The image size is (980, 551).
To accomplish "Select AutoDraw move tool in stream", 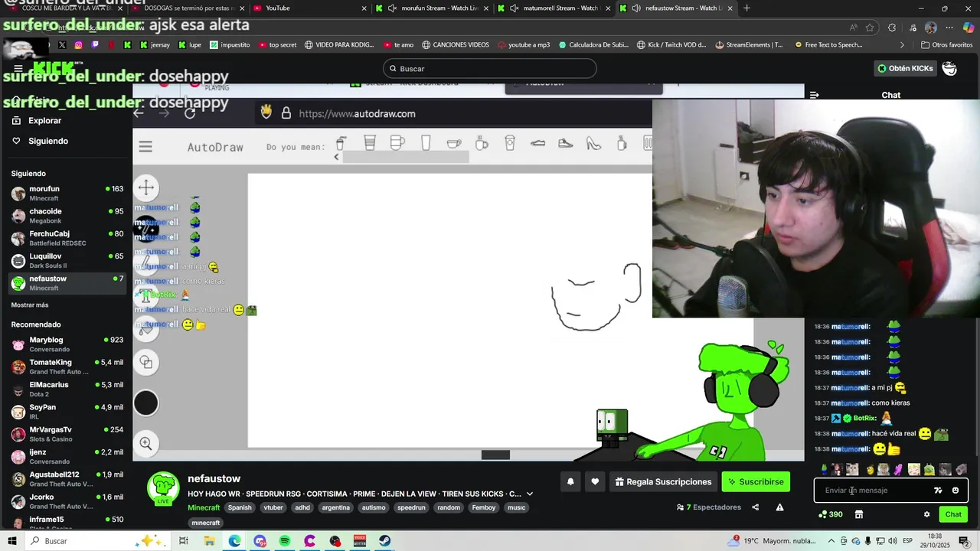I will (146, 187).
